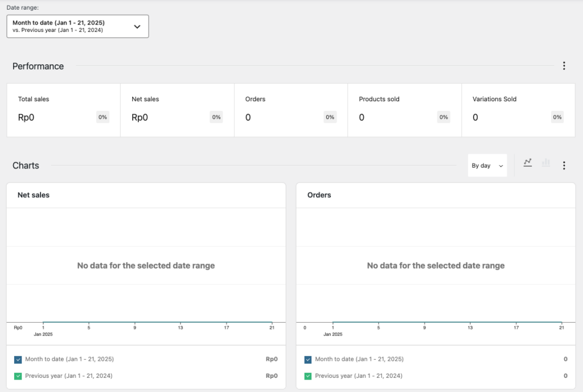This screenshot has width=583, height=392.
Task: Disable Month to date in Orders legend
Action: coord(308,359)
